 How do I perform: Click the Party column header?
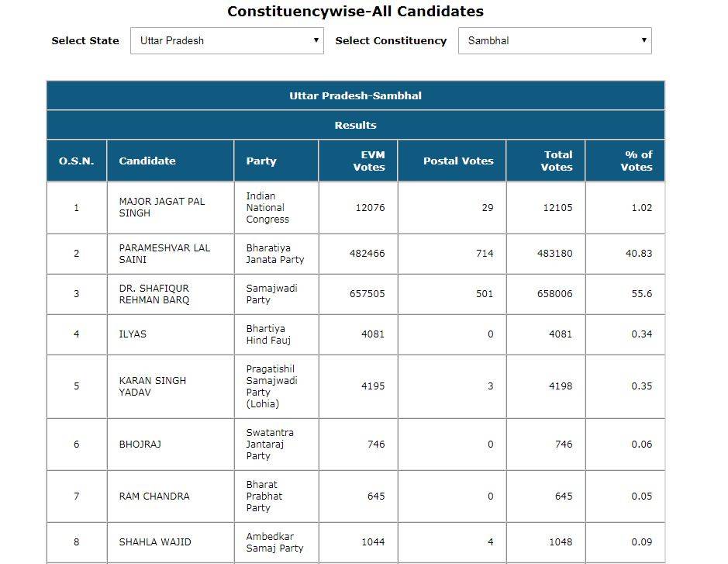tap(261, 161)
